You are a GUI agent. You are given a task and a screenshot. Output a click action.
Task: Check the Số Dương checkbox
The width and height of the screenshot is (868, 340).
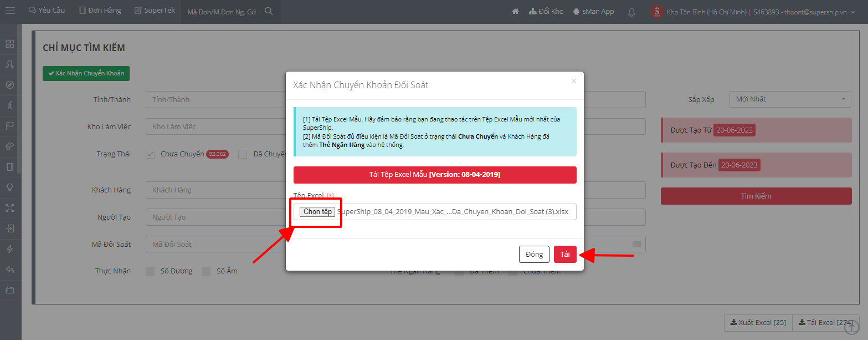coord(150,271)
